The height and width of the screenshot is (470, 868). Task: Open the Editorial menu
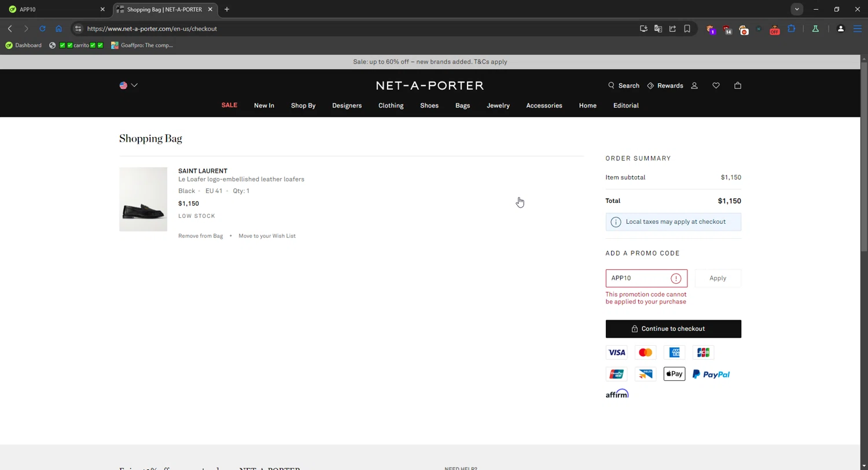(626, 106)
